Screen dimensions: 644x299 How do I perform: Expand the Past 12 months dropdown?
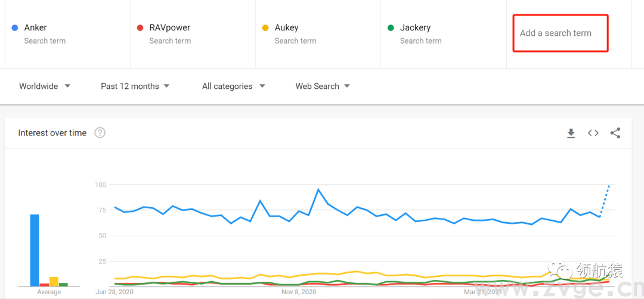[135, 86]
